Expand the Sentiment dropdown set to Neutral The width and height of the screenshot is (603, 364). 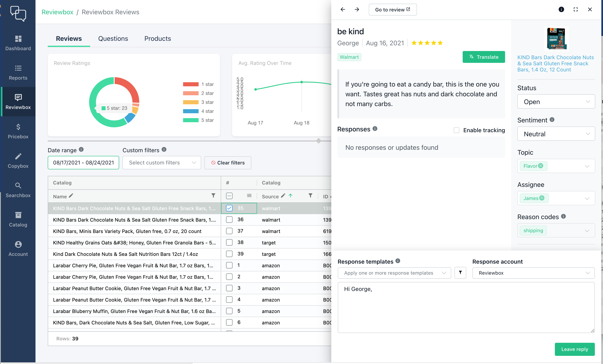pos(556,134)
